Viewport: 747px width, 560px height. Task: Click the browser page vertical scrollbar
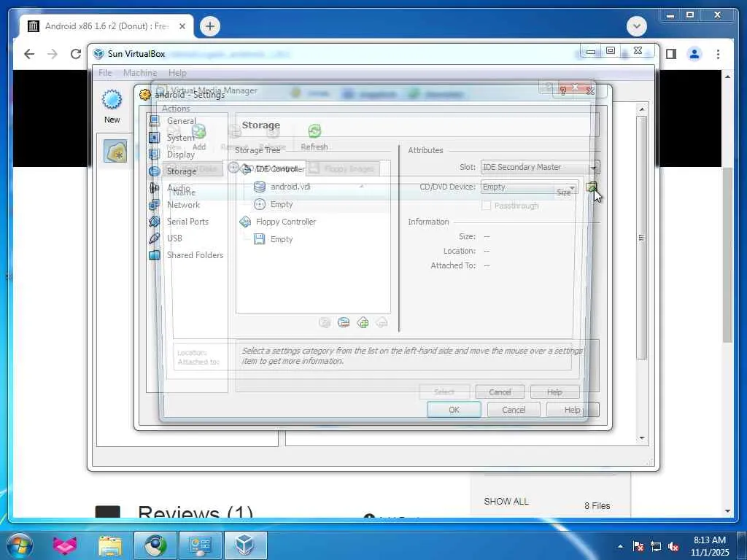(727, 254)
